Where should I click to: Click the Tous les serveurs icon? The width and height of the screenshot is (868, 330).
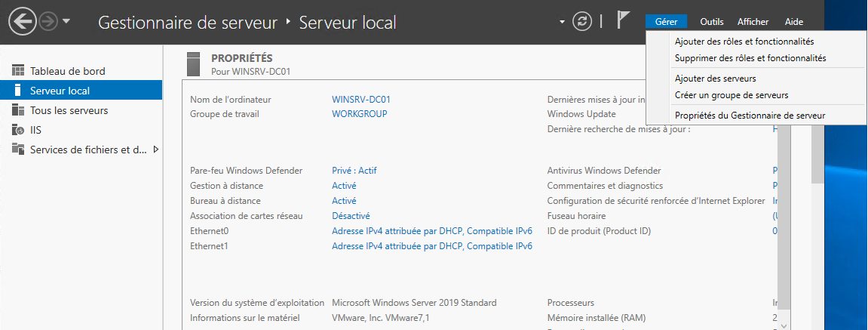pyautogui.click(x=18, y=110)
